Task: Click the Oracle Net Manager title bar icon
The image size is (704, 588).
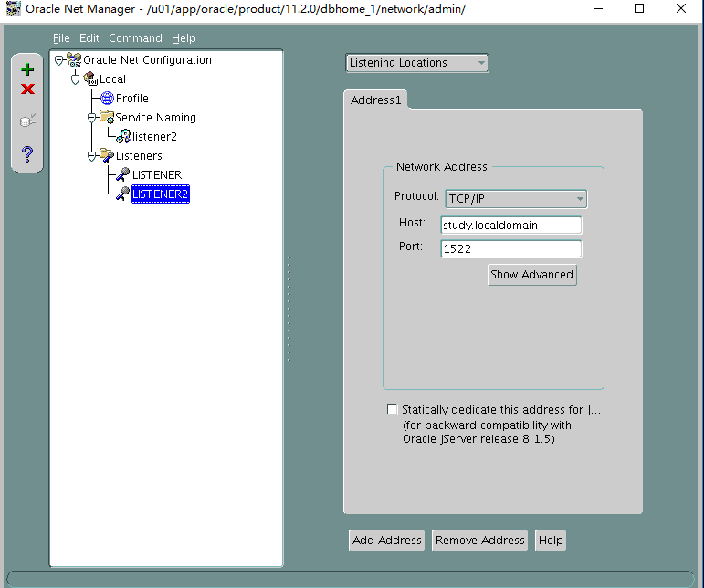Action: point(13,8)
